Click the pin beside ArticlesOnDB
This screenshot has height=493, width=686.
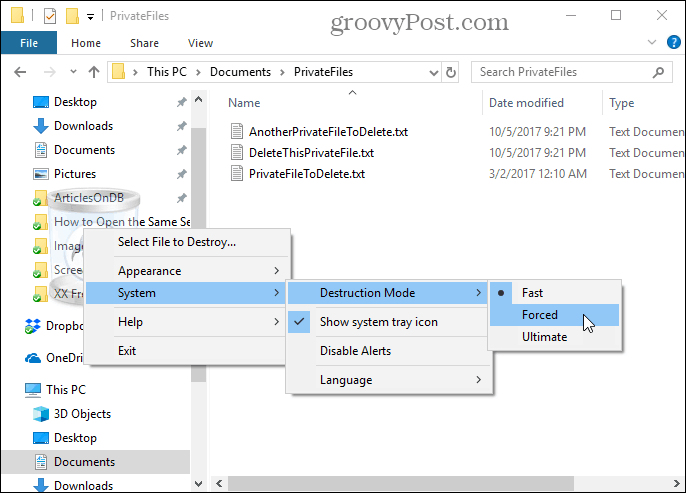(x=181, y=198)
